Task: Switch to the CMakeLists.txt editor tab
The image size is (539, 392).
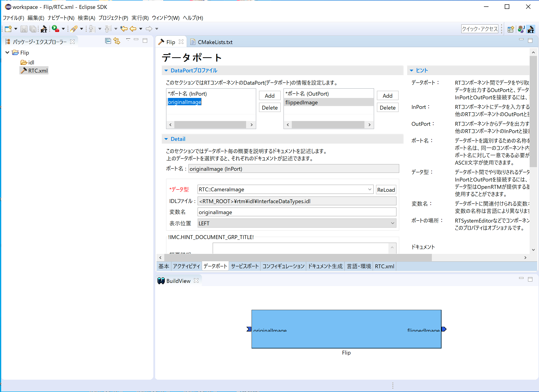Action: tap(212, 42)
